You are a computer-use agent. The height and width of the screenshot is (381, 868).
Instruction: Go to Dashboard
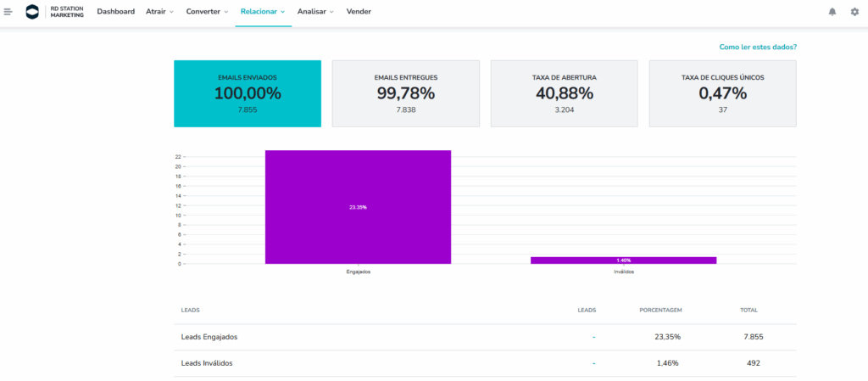(x=115, y=12)
